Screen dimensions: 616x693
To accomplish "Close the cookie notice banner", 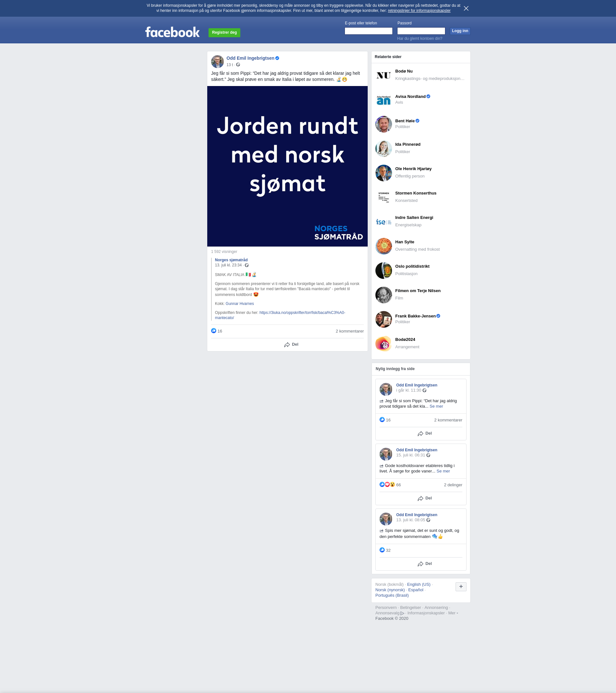I will pos(466,8).
